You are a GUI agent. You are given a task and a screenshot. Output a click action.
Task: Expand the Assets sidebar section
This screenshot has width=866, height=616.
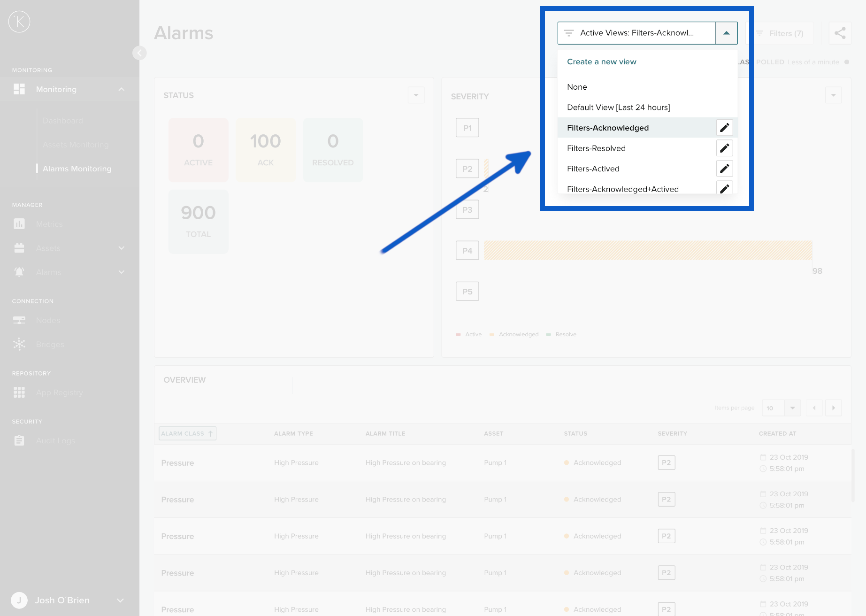(x=121, y=248)
